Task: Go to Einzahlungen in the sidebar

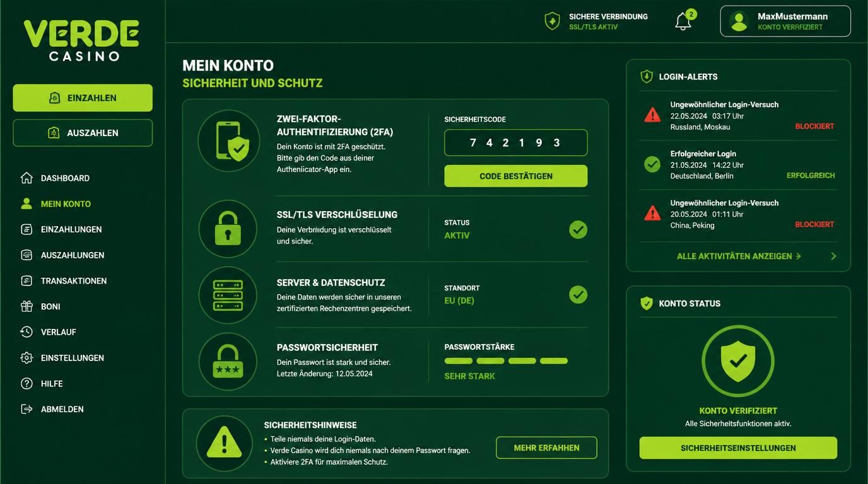Action: click(x=61, y=229)
